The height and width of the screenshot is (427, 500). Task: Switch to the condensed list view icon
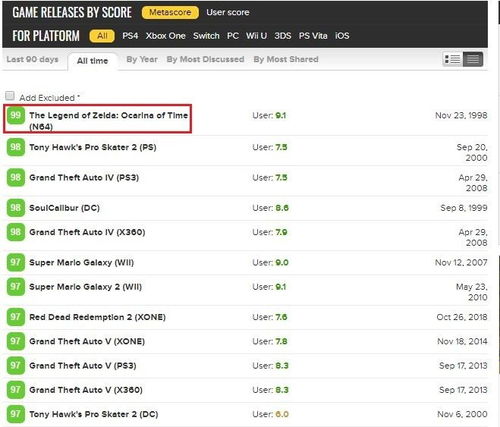[473, 59]
